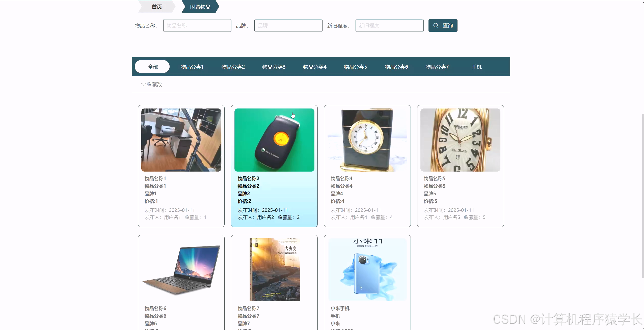This screenshot has height=330, width=644.
Task: Select the 手机 category tab
Action: (477, 67)
